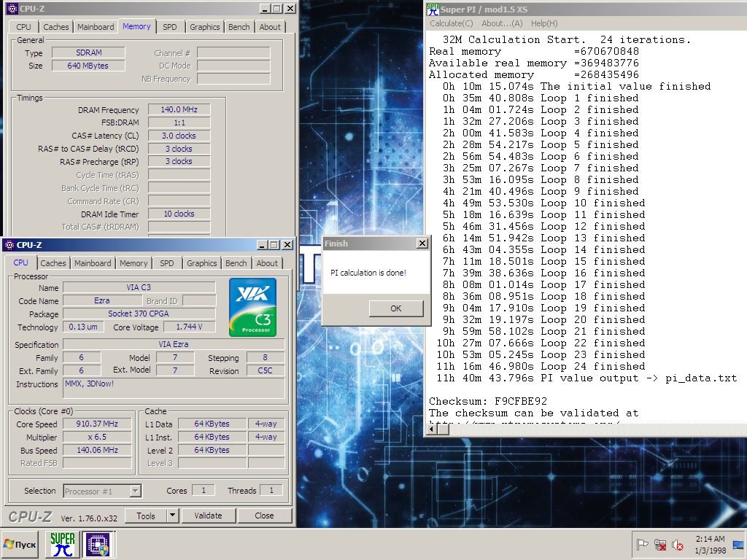This screenshot has width=747, height=560.
Task: Click the Technology value 0.13 um
Action: [83, 327]
